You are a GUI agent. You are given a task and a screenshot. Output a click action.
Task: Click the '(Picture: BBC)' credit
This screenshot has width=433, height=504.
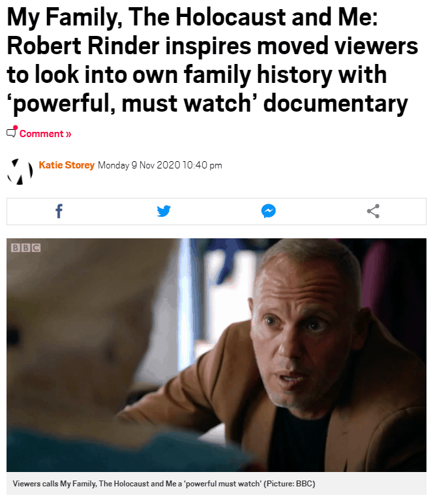click(289, 483)
